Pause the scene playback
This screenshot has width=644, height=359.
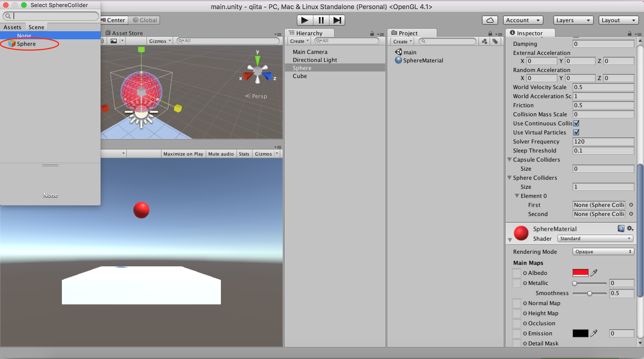click(x=321, y=20)
